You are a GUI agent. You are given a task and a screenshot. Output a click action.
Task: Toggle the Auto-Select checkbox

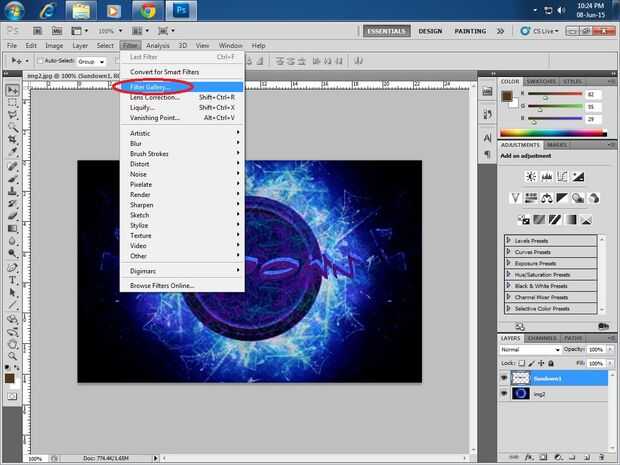(x=40, y=61)
